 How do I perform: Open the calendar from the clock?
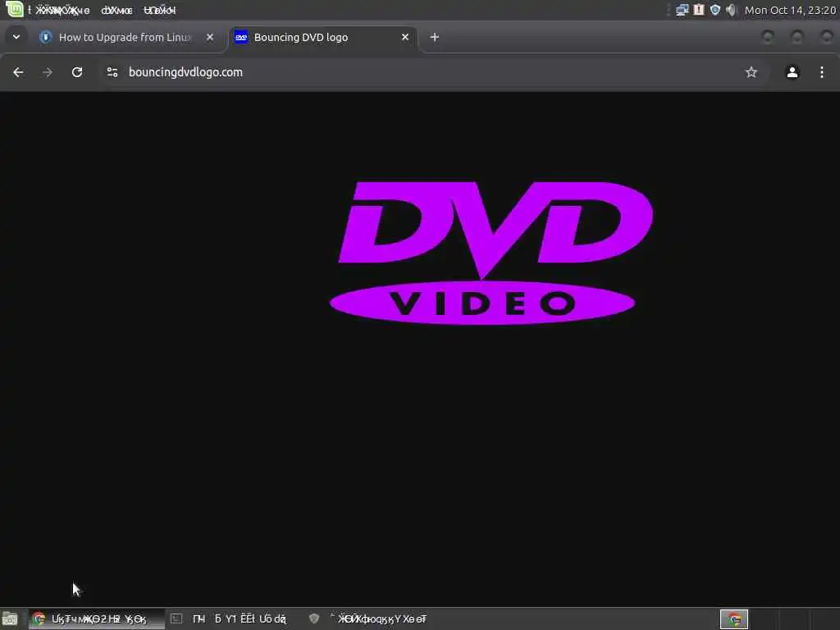pos(790,10)
